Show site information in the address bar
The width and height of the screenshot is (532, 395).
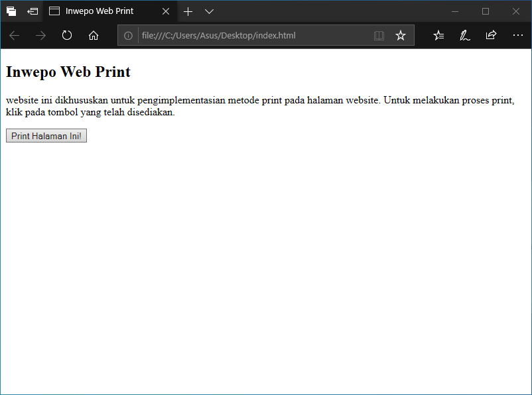129,36
